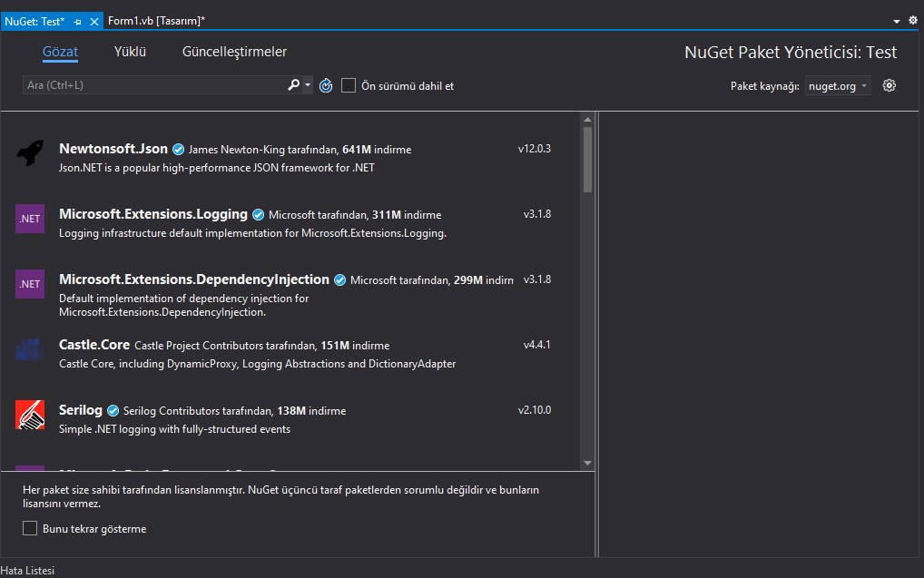Pin the NuGet: Test tab

coord(77,22)
